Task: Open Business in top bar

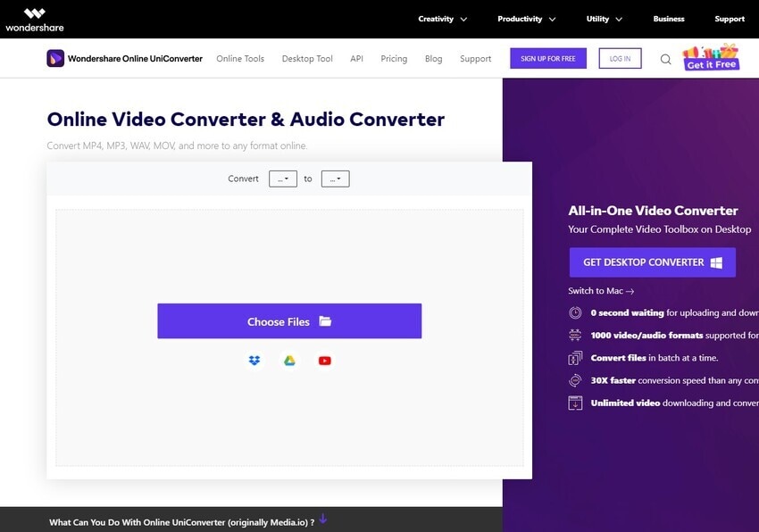Action: click(669, 19)
